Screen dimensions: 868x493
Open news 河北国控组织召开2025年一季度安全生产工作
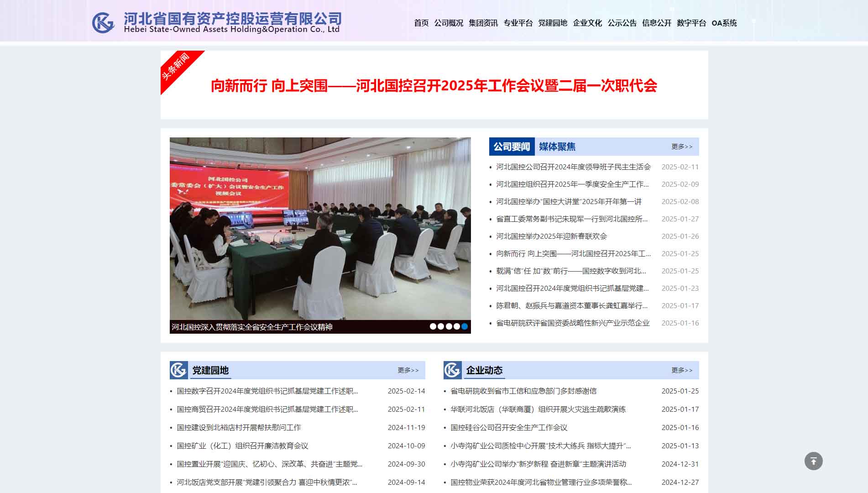572,184
